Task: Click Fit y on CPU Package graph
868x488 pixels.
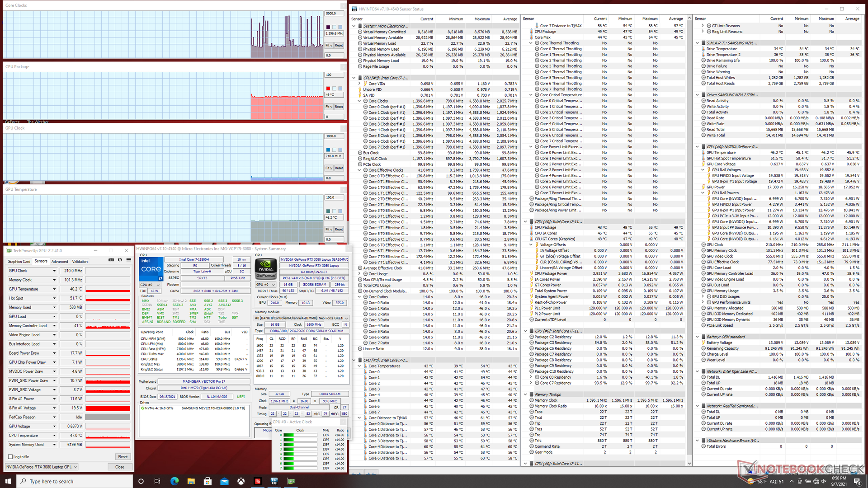Action: coord(329,107)
